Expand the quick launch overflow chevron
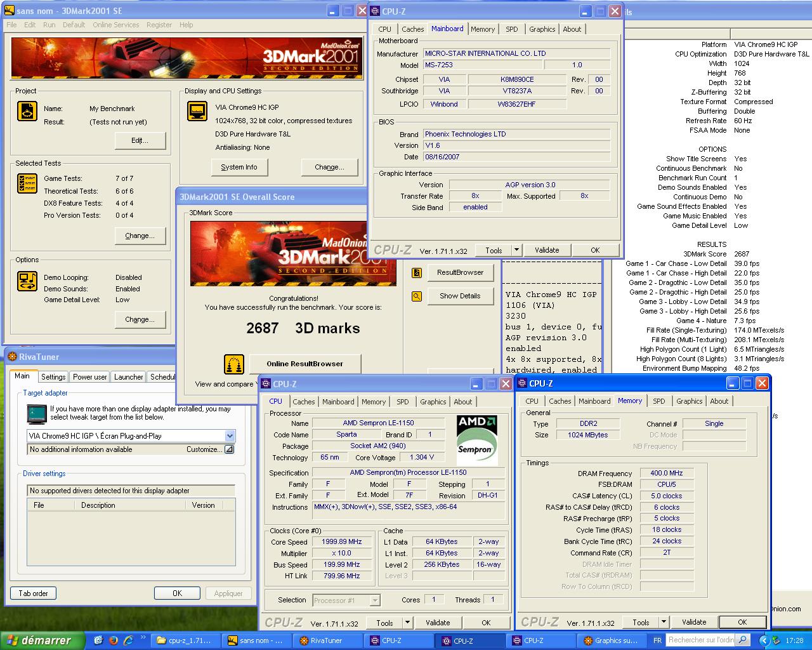 tap(143, 638)
